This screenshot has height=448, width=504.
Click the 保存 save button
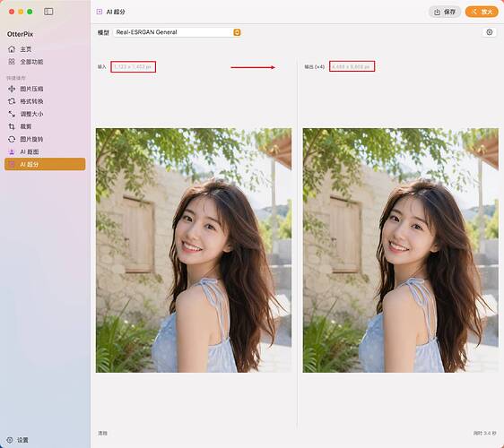tap(445, 12)
